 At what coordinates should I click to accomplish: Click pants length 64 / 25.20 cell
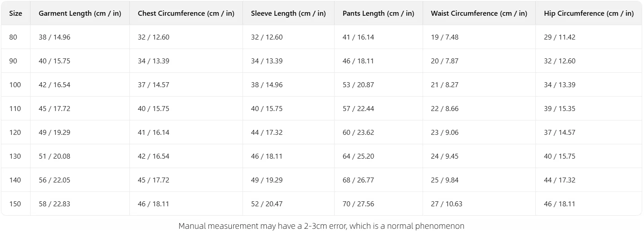pos(358,156)
